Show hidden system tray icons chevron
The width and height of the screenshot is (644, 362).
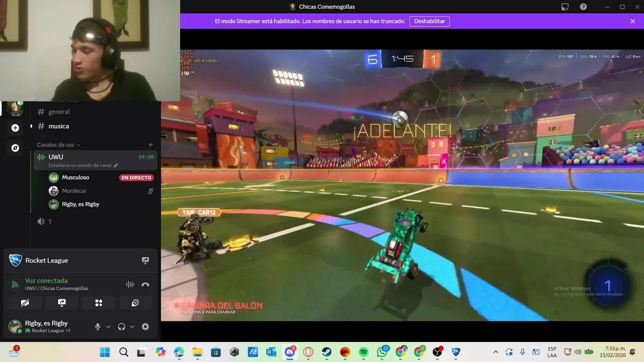tap(496, 352)
